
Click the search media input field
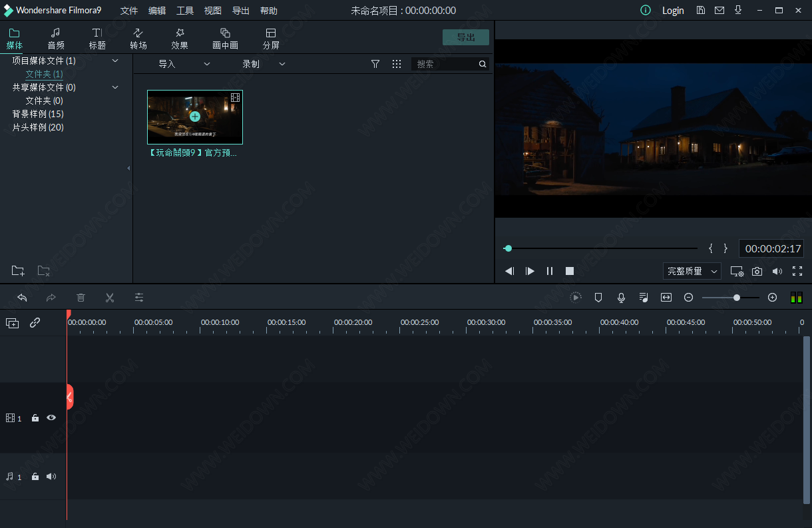pyautogui.click(x=450, y=64)
